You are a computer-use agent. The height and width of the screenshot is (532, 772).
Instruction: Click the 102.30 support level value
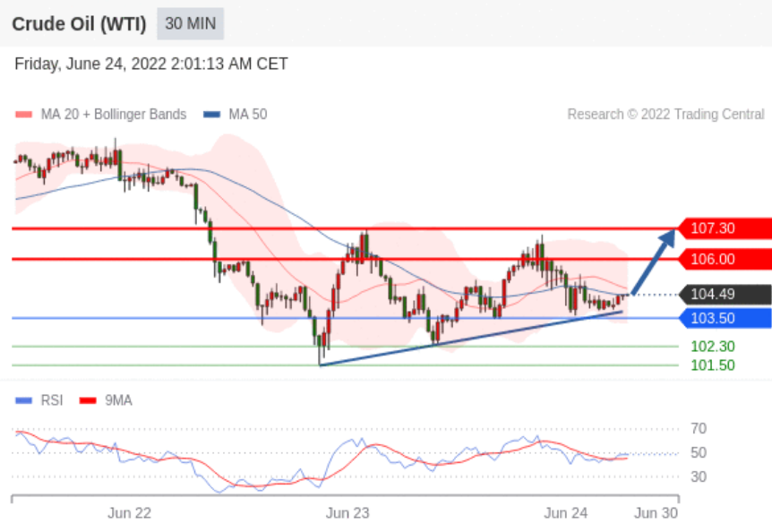pyautogui.click(x=712, y=347)
